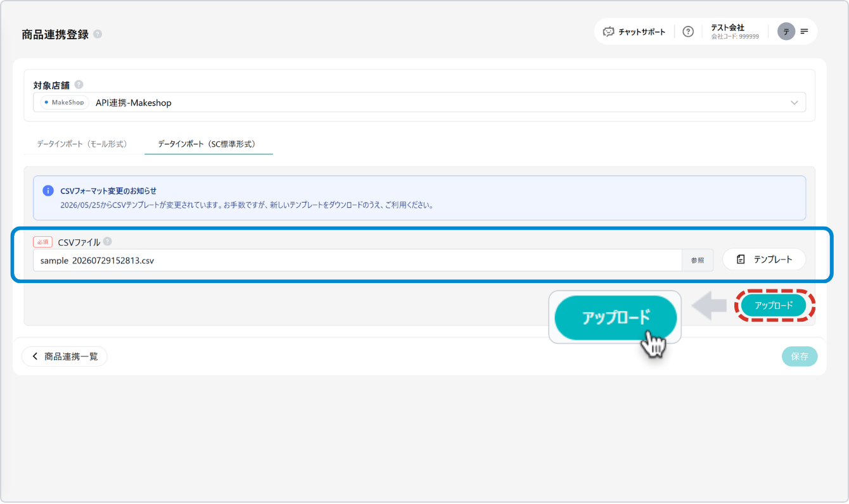Click the back chevron on 商品連携一覧
849x504 pixels.
coord(35,356)
